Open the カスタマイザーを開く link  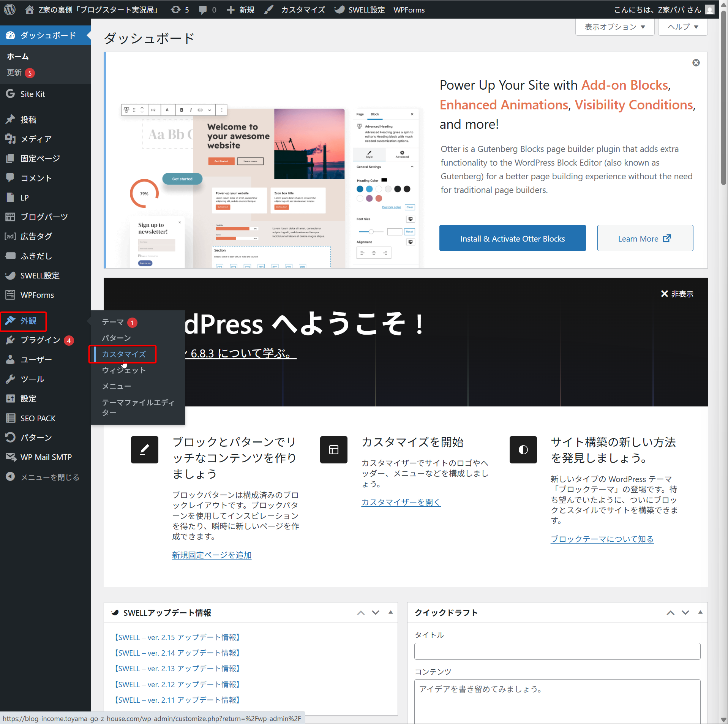pos(401,502)
